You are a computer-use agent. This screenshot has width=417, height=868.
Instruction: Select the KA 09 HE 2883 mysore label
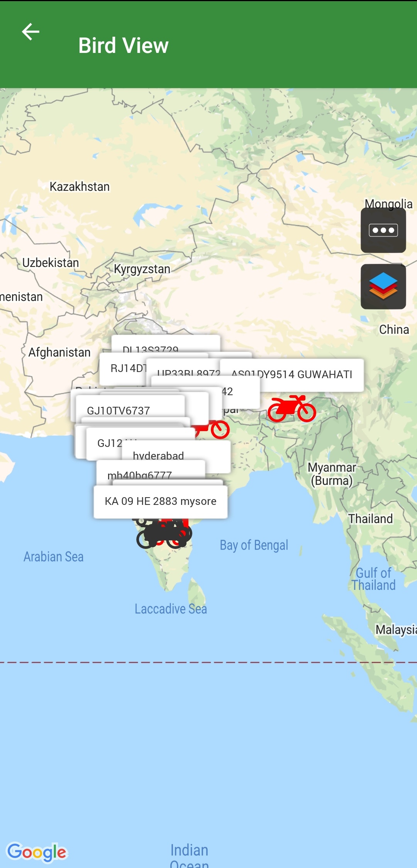click(x=161, y=501)
